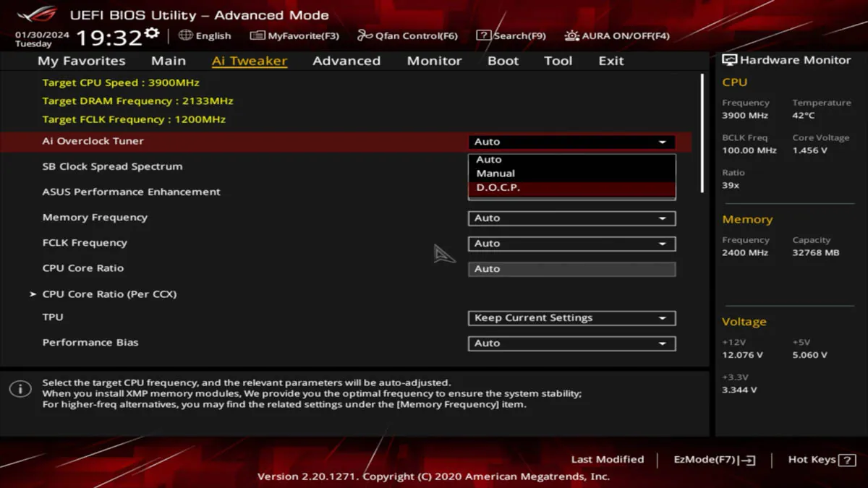Click the CPU Core Ratio input field
Screen dimensions: 868x488
click(571, 269)
